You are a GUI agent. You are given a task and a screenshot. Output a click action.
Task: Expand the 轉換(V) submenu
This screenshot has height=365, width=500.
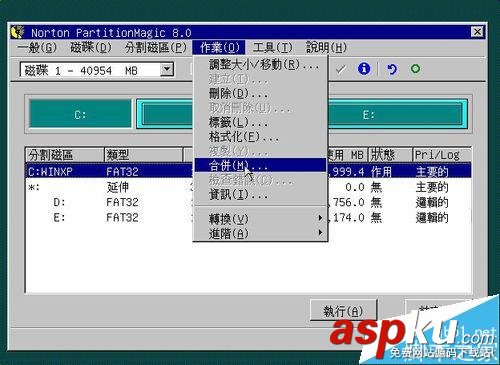(260, 219)
